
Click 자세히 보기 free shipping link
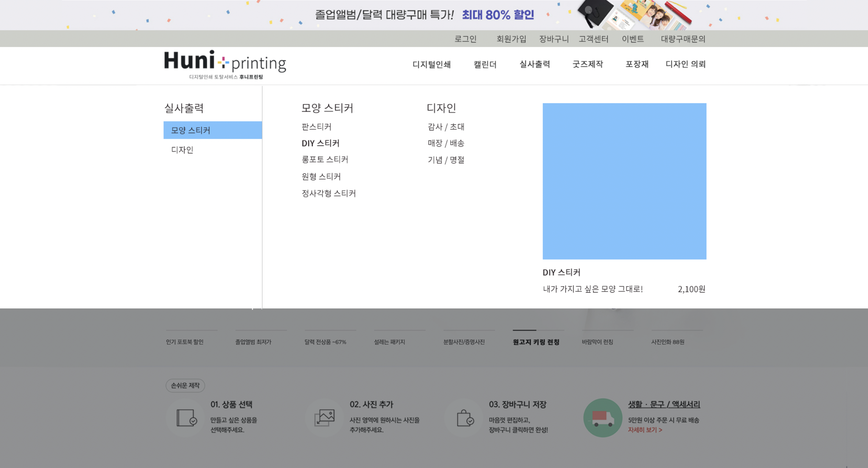(645, 430)
